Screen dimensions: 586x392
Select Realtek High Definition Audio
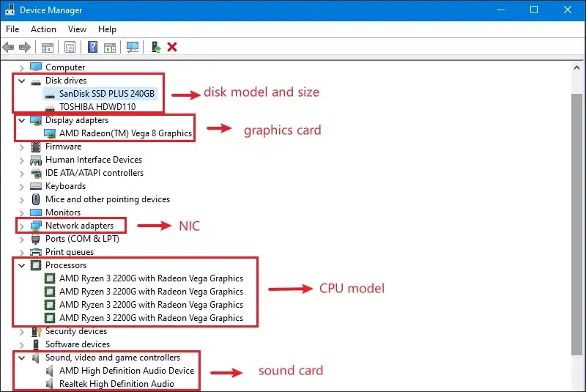click(116, 384)
